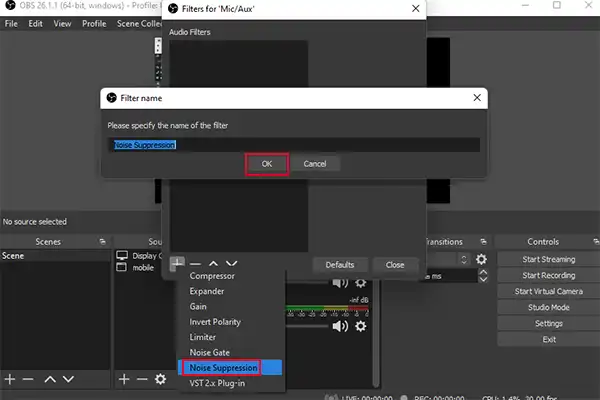Select Invert Polarity filter option
This screenshot has height=400, width=600.
click(x=215, y=322)
